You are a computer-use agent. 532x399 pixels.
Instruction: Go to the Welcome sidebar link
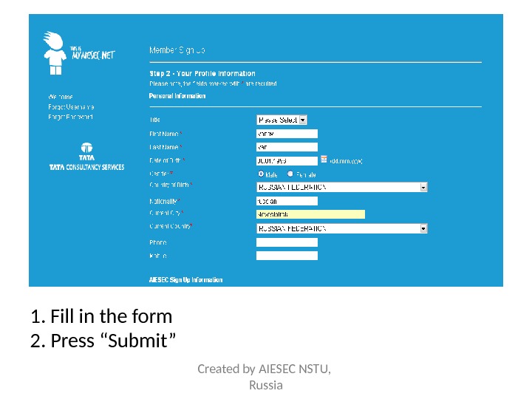(x=61, y=97)
